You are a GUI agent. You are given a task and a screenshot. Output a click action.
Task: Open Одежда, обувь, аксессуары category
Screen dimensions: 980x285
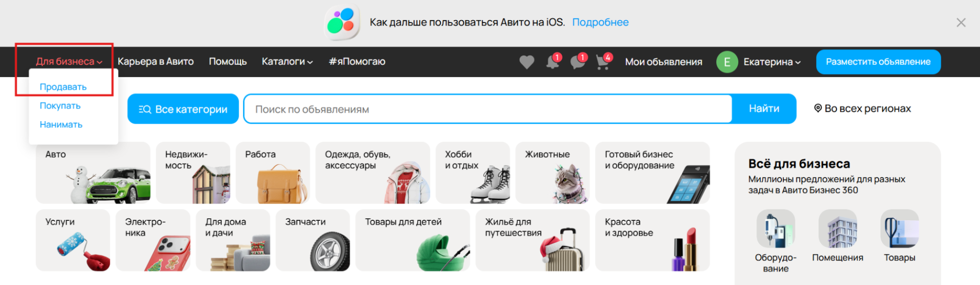tap(373, 173)
